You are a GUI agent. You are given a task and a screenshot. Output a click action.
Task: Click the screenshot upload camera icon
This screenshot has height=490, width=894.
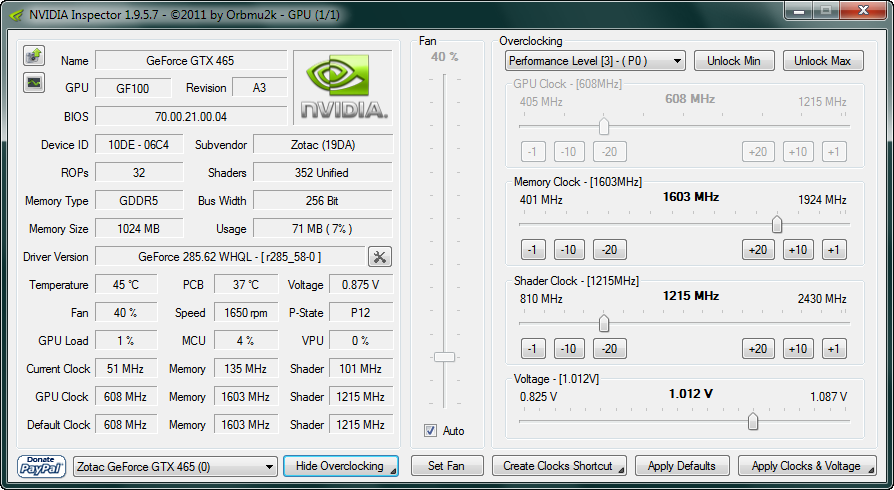coord(33,55)
